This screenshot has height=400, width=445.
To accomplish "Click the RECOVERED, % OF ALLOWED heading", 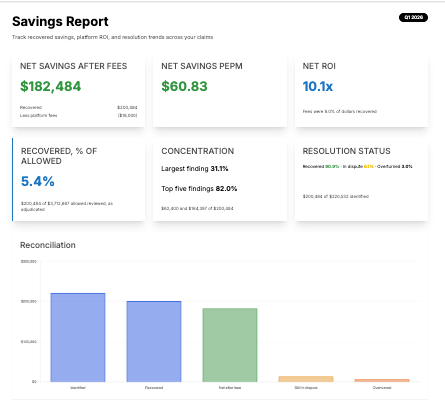I will click(x=59, y=156).
